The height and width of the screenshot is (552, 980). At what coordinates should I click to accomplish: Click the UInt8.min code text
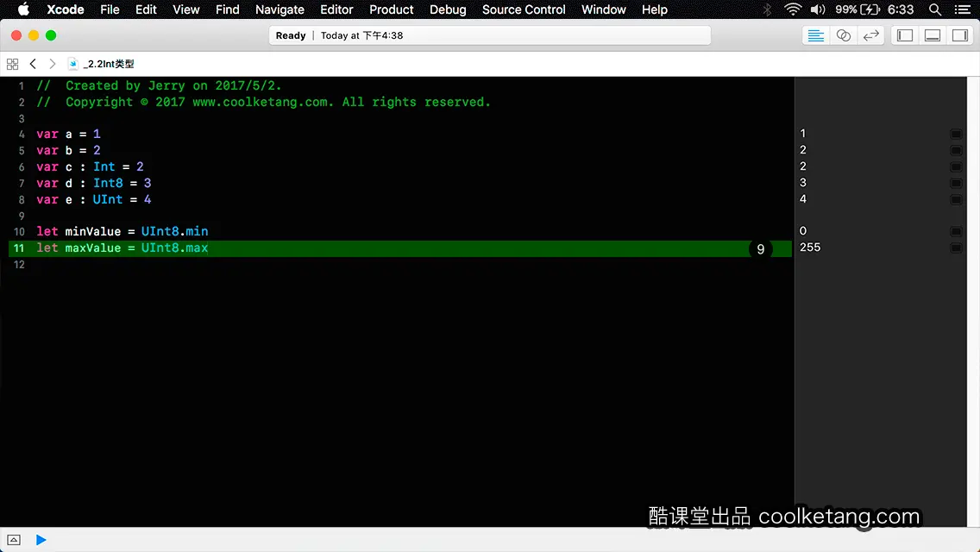pyautogui.click(x=174, y=231)
